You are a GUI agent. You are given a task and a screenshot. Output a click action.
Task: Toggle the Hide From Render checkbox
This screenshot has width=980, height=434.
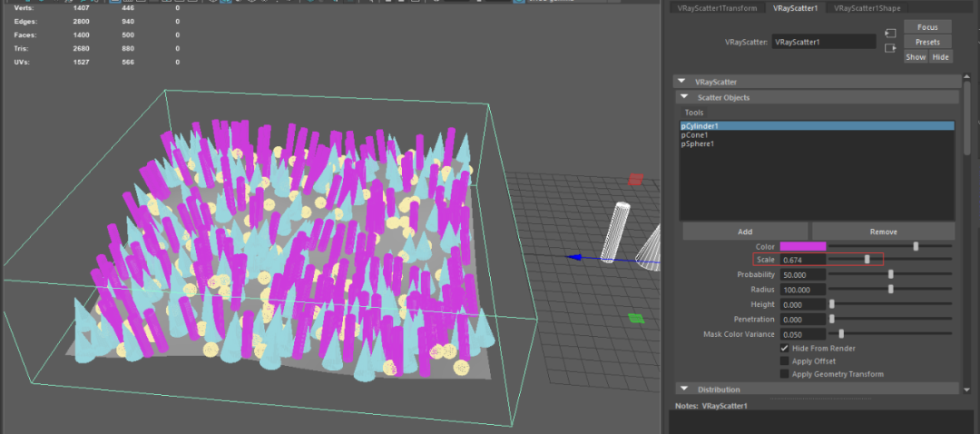pos(785,349)
